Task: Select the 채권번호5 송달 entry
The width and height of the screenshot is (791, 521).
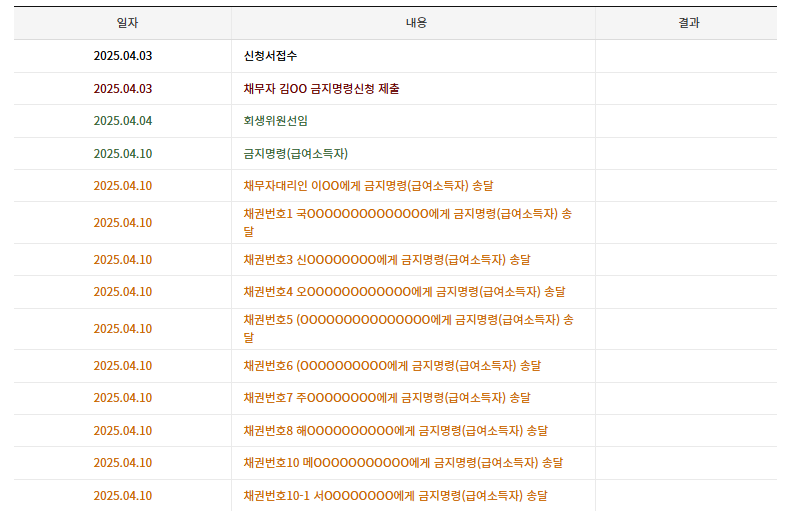Action: coord(409,328)
